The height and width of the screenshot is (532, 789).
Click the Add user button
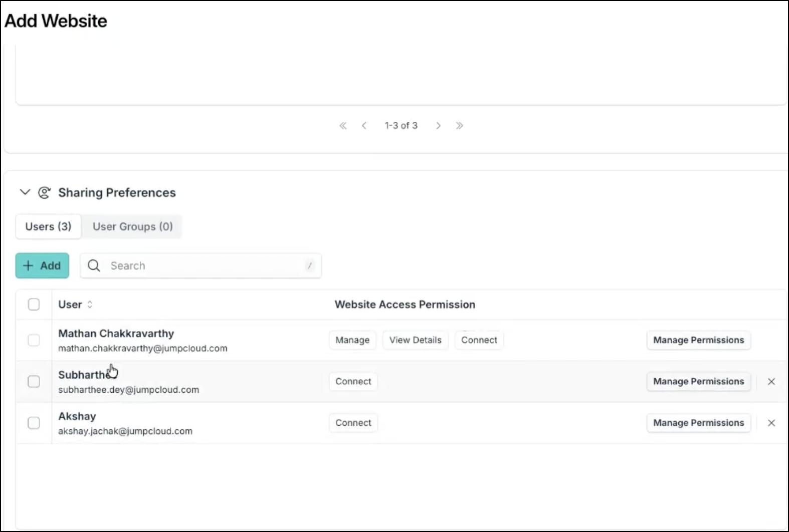pyautogui.click(x=42, y=265)
